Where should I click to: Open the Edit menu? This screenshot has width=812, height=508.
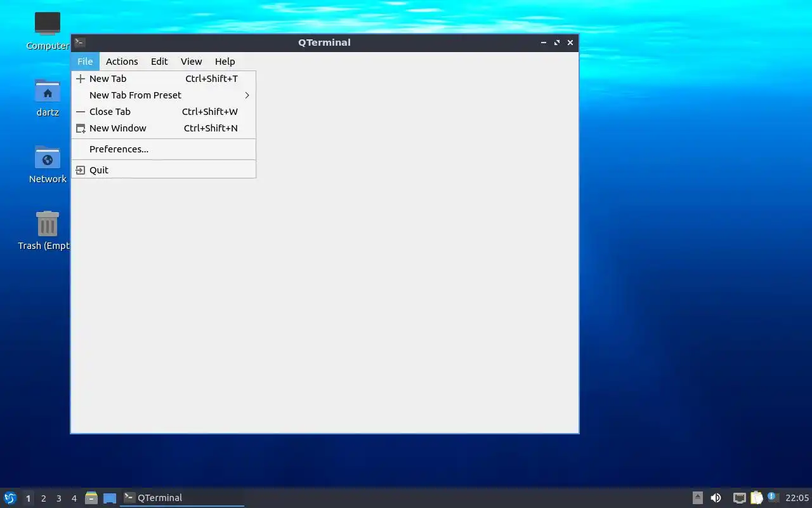click(159, 62)
